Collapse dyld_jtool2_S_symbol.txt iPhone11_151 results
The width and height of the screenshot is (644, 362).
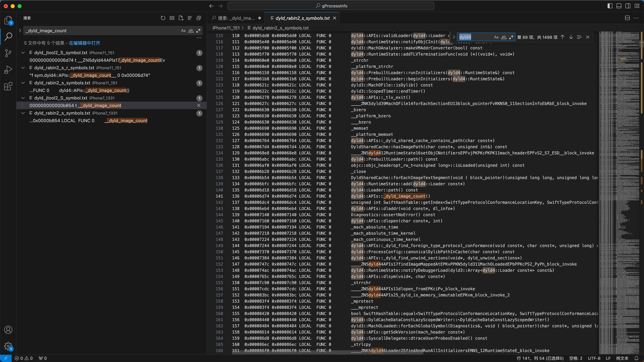point(23,53)
